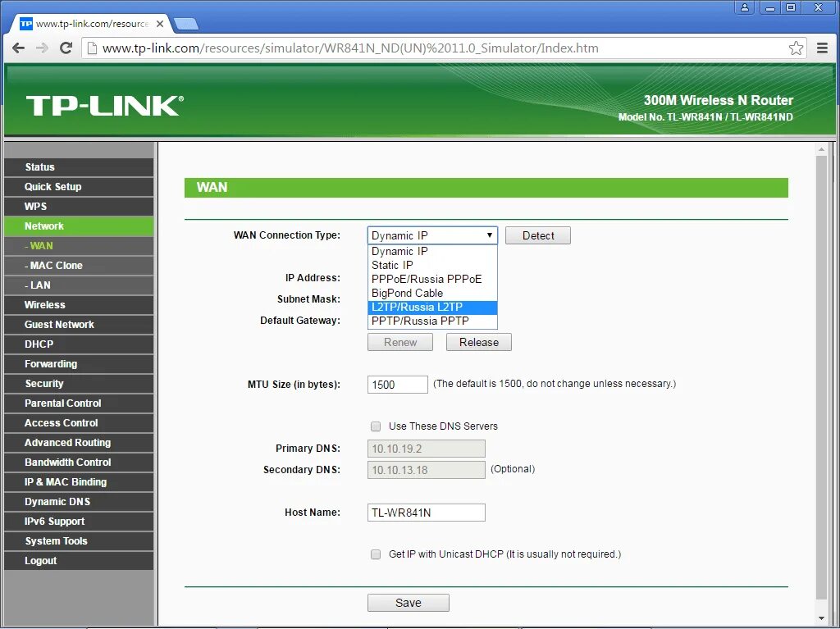
Task: Click the Chrome user profile icon
Action: coord(745,7)
